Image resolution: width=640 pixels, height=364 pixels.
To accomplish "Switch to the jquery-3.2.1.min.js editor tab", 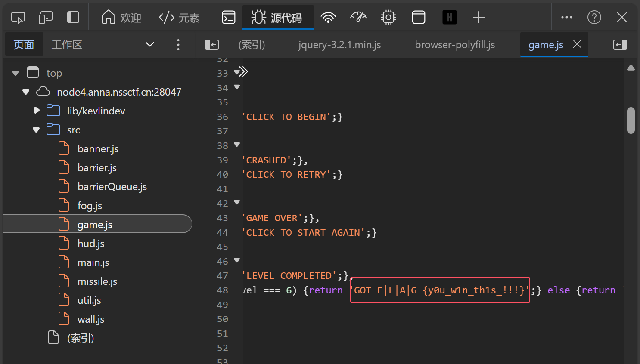I will click(339, 45).
